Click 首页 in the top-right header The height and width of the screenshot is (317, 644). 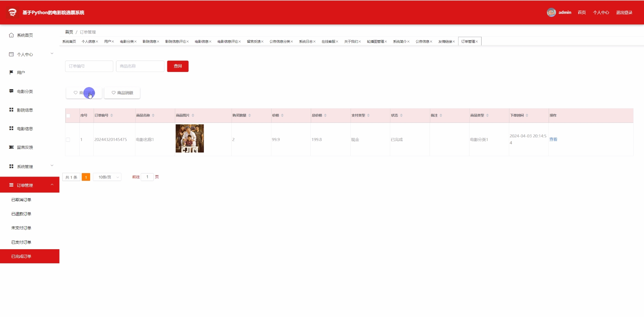pyautogui.click(x=582, y=12)
